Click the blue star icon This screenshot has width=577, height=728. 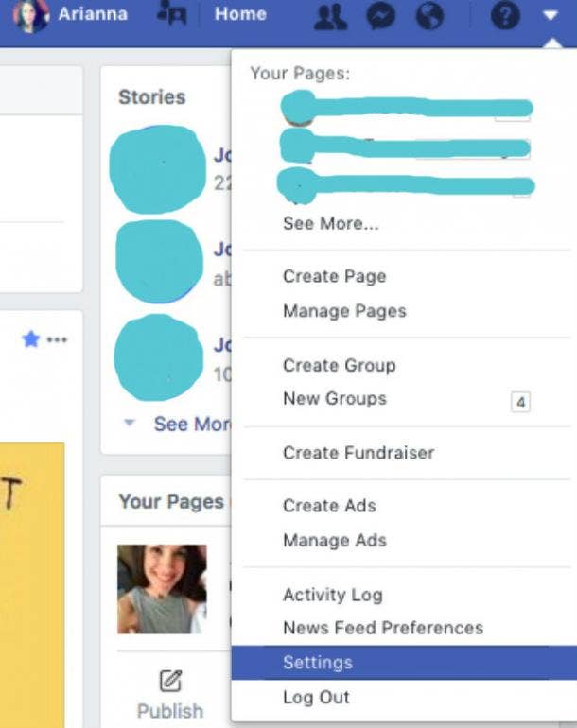point(30,339)
